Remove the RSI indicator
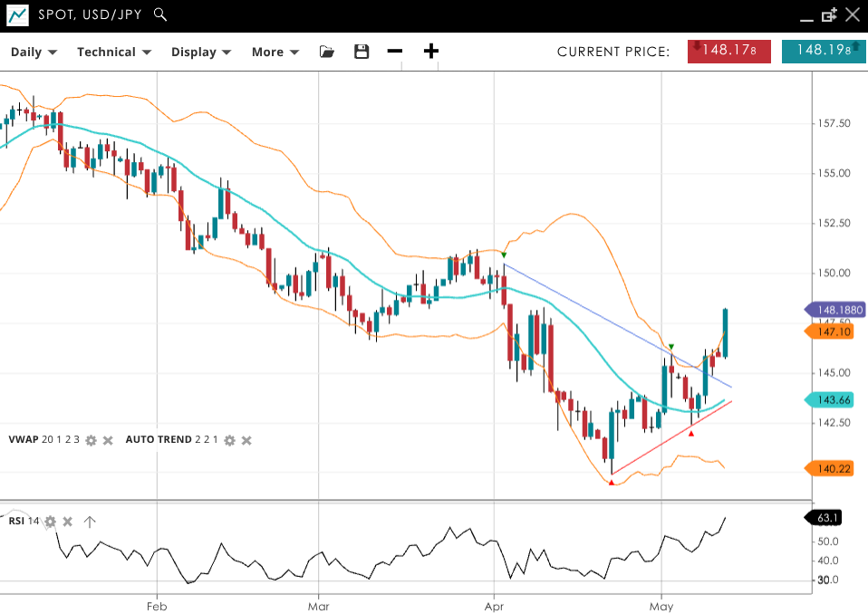The height and width of the screenshot is (614, 868). pos(68,522)
